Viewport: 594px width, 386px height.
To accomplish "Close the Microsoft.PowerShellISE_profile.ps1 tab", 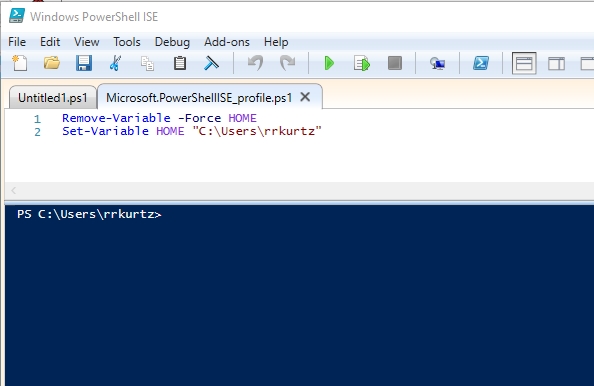I will tap(305, 97).
